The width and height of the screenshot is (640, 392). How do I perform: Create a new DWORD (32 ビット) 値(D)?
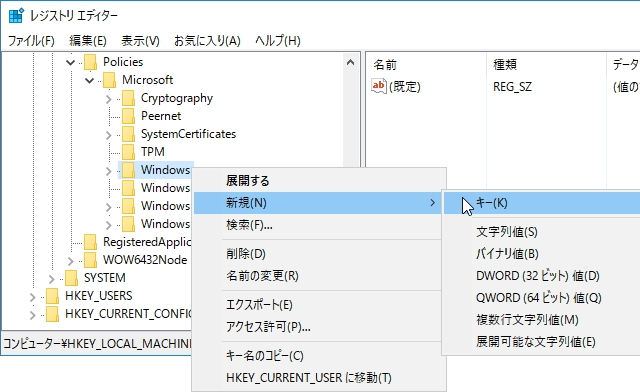(542, 276)
